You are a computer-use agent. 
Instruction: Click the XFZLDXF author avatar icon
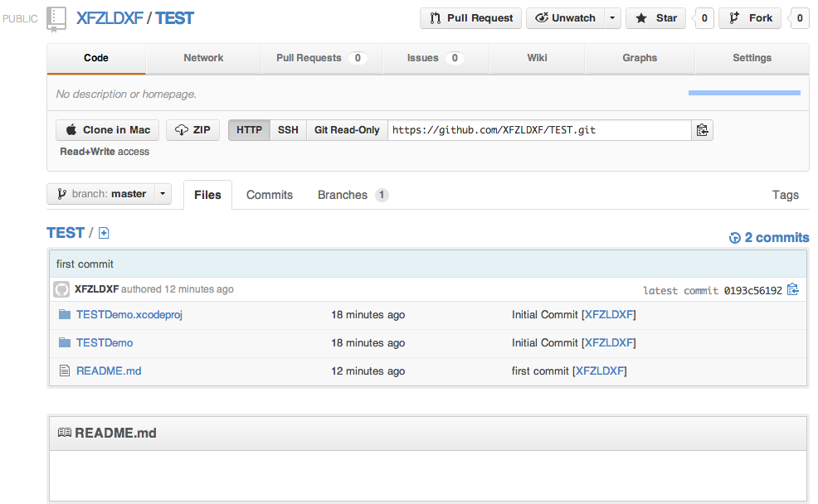[x=61, y=289]
